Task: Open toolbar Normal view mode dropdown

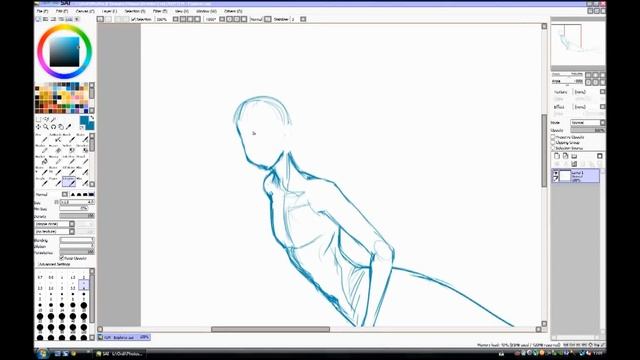Action: (267, 19)
